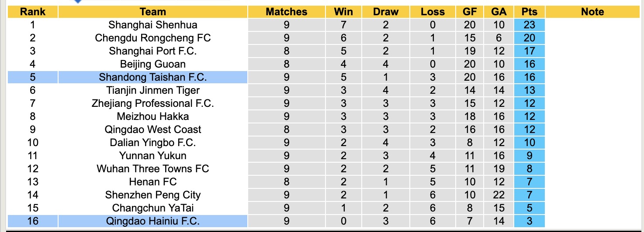Open the Shanghai Shenhua team entry

coord(153,25)
